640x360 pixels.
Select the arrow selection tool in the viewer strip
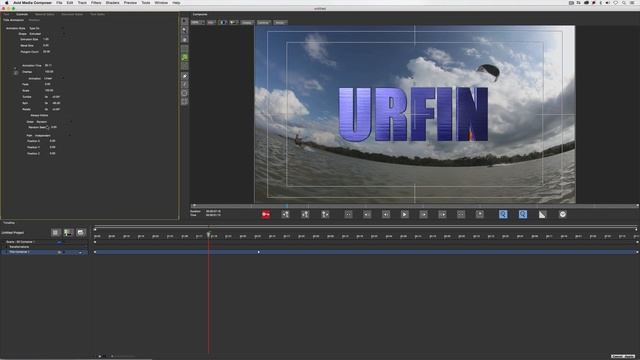(184, 21)
